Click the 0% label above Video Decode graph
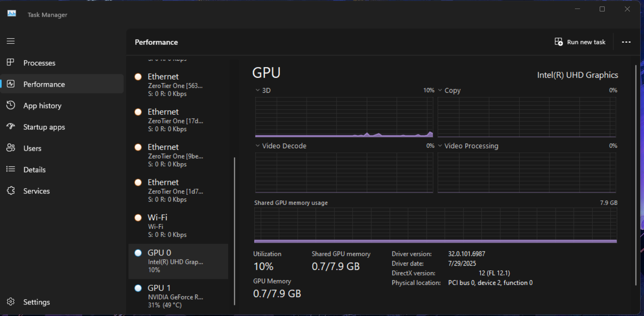The image size is (644, 316). (430, 146)
